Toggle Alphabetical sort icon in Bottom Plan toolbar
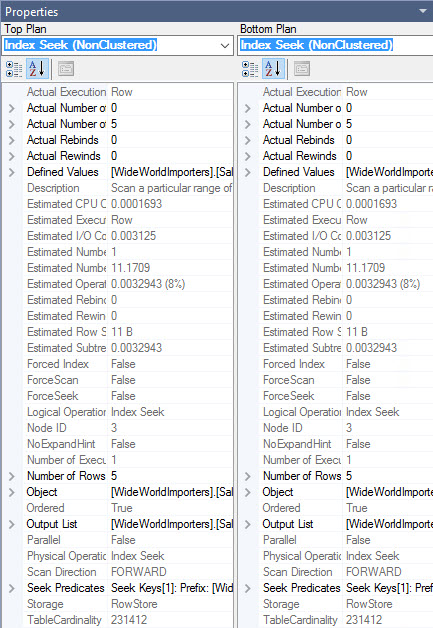433x628 pixels. point(273,68)
